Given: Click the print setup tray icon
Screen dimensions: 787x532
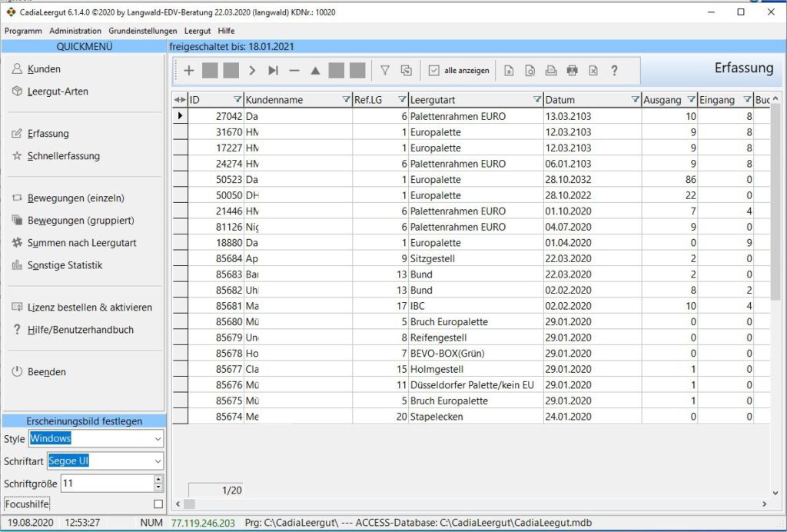Looking at the screenshot, I should pos(551,71).
